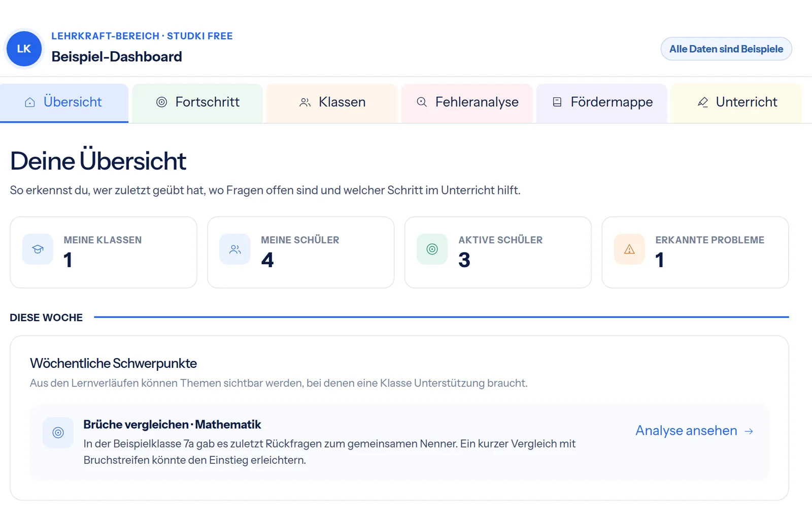
Task: Switch to the Klassen tab
Action: tap(331, 103)
